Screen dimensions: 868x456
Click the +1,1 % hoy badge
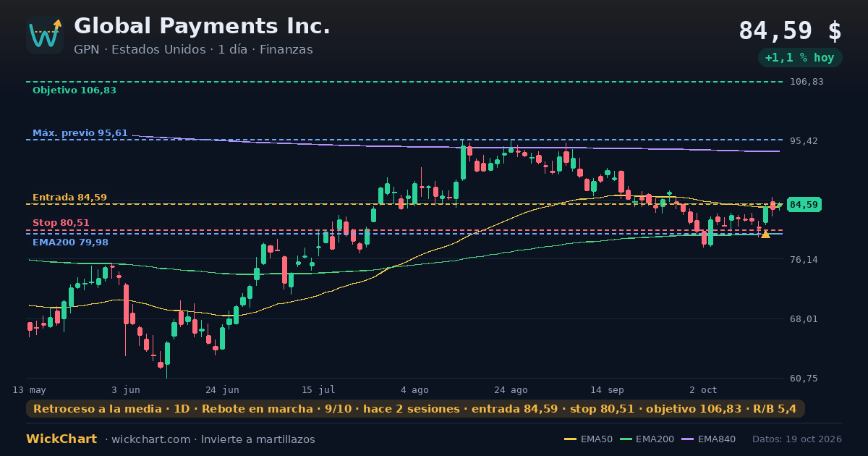(x=799, y=58)
